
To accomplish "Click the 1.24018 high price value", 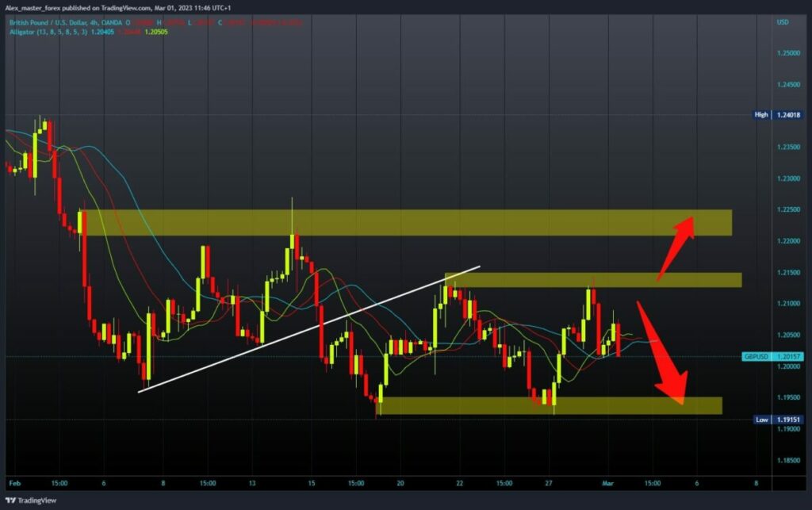I will [x=789, y=115].
